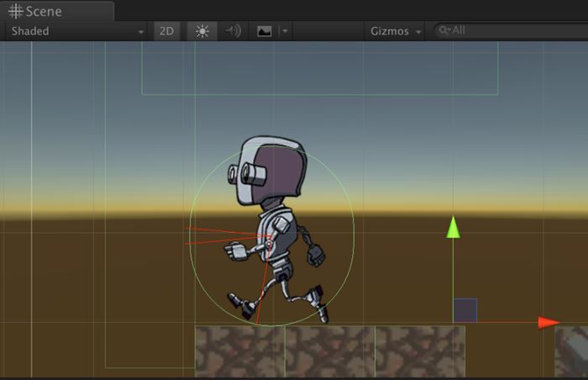Image resolution: width=588 pixels, height=380 pixels.
Task: Open the Shaded draw mode dropdown
Action: click(77, 31)
